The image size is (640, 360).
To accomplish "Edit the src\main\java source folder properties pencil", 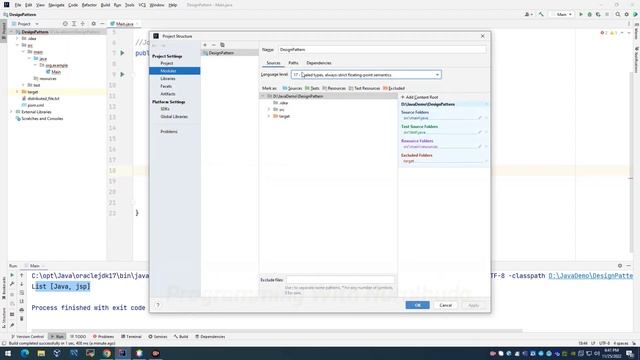I will pos(480,118).
